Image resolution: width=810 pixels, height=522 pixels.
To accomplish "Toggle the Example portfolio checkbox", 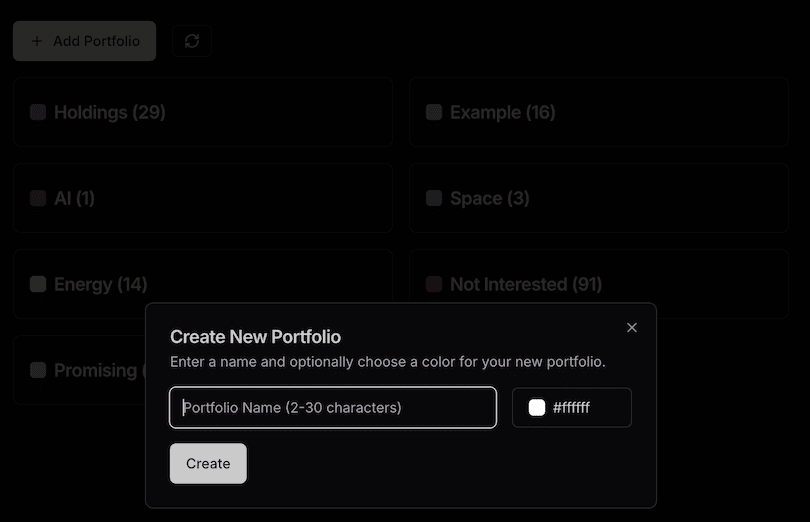I will tap(434, 112).
